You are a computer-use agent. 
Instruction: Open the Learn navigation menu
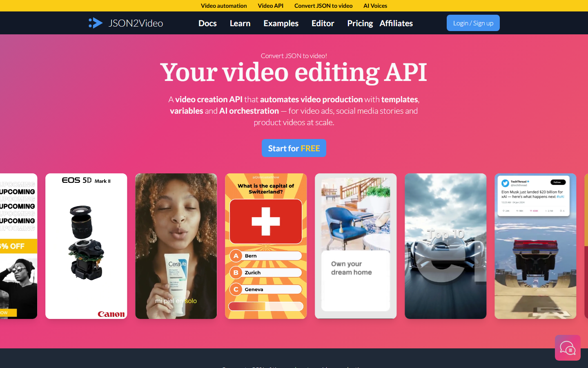[240, 23]
